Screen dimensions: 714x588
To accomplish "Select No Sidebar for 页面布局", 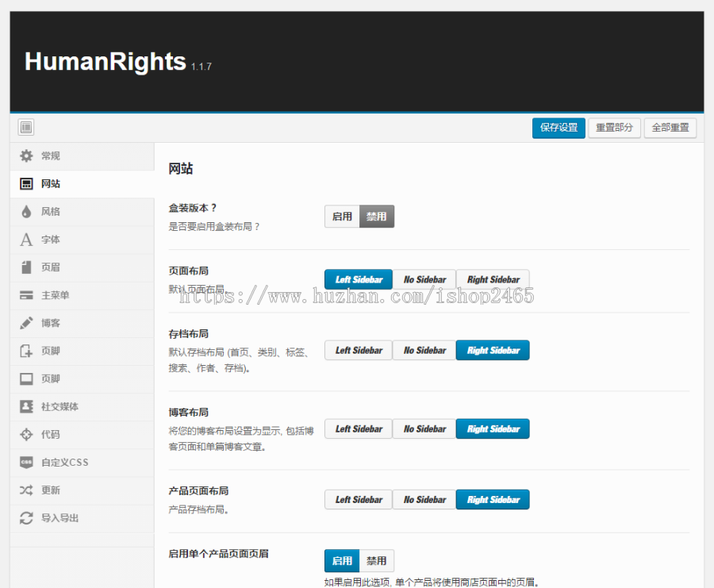I will coord(424,279).
